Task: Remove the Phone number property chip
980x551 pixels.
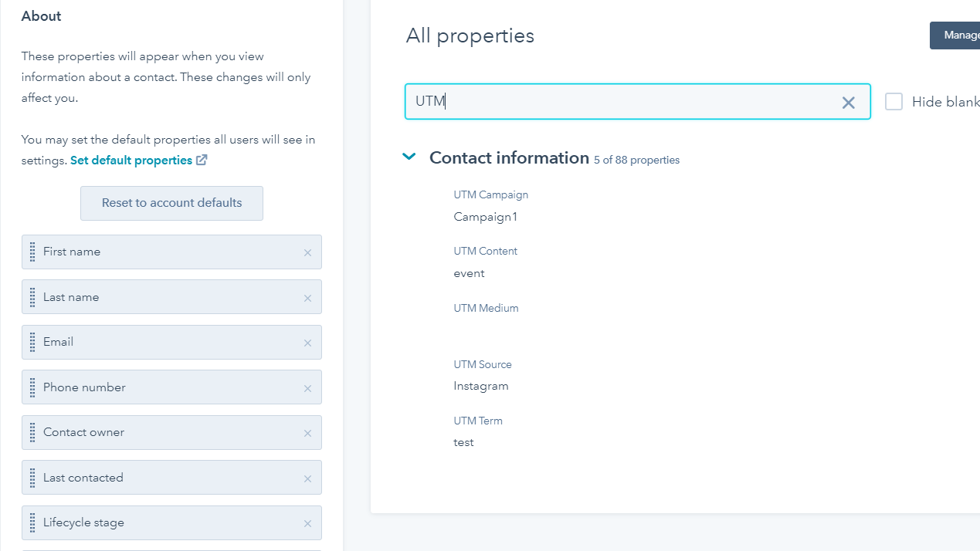Action: (307, 387)
